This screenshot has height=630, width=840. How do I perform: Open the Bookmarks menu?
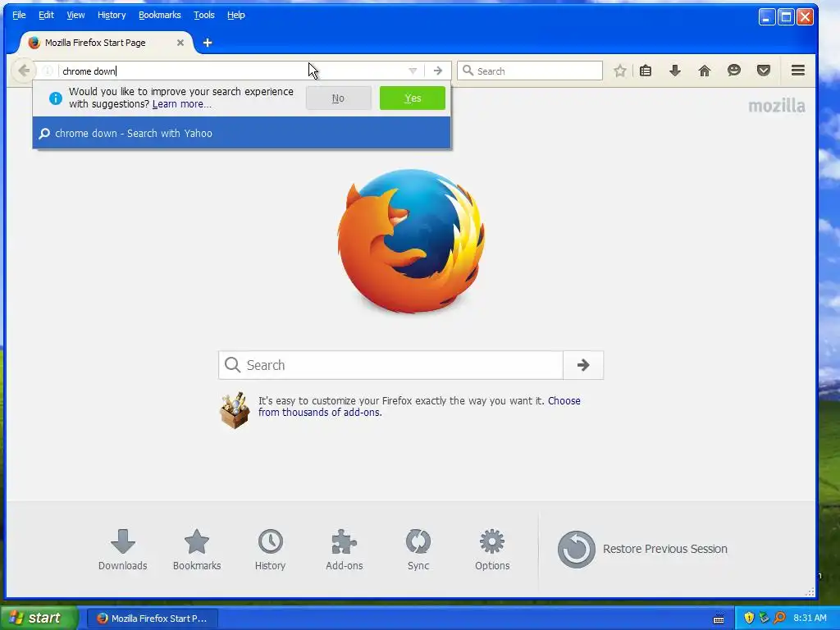[x=160, y=15]
